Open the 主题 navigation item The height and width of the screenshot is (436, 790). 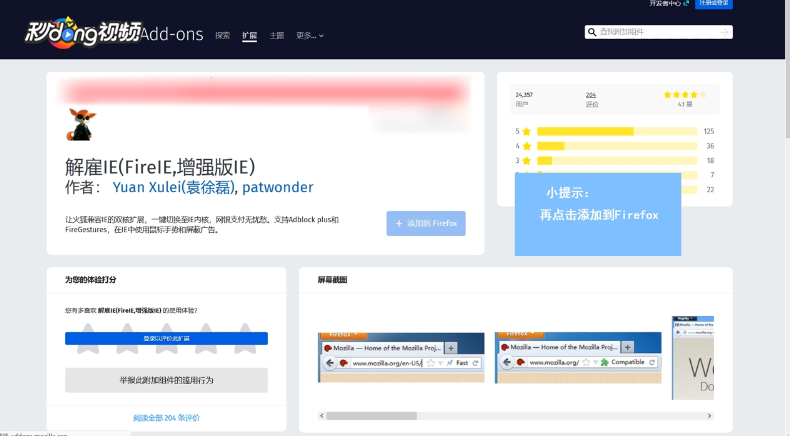point(277,35)
